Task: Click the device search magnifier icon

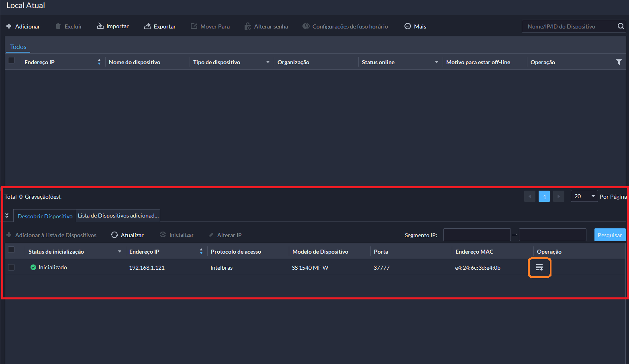Action: [x=621, y=26]
